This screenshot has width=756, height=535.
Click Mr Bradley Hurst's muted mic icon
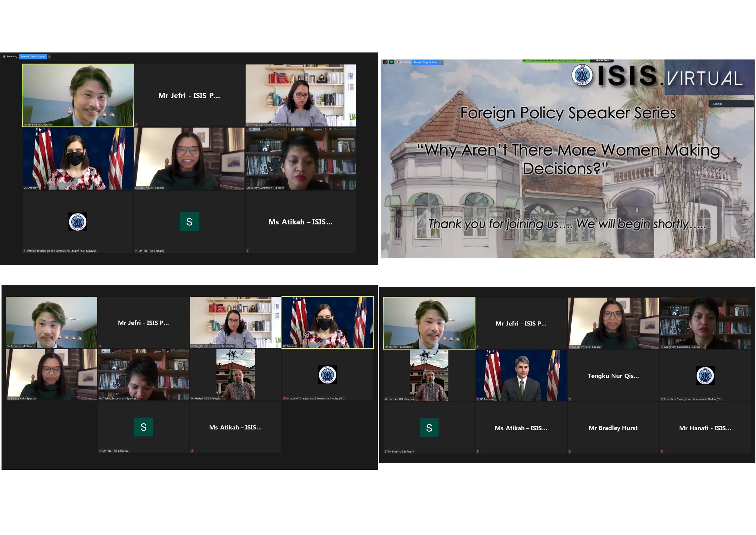(x=570, y=452)
